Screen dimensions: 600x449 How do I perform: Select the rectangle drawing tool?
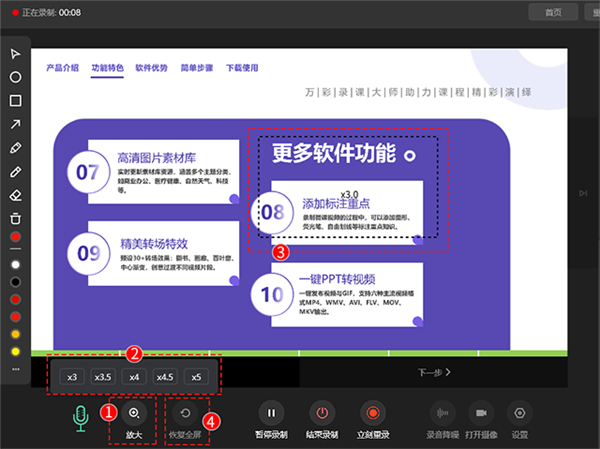[16, 101]
